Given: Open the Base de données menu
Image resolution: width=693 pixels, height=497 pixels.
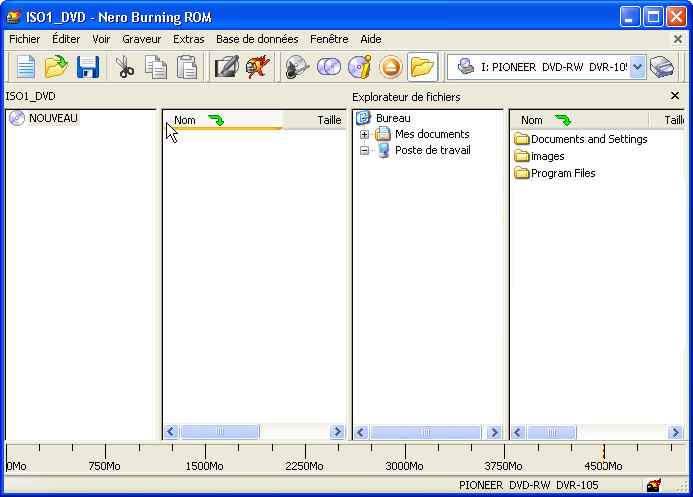Looking at the screenshot, I should click(x=257, y=39).
